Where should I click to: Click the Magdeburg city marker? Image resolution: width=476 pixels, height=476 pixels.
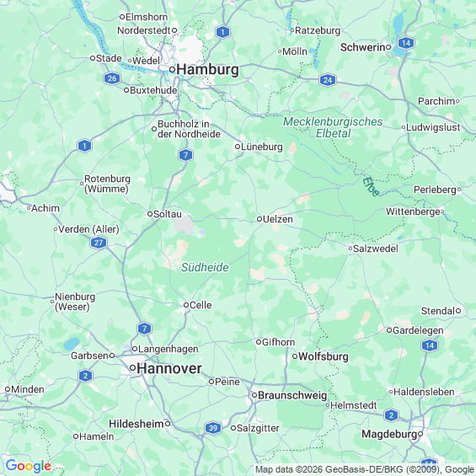tap(420, 434)
